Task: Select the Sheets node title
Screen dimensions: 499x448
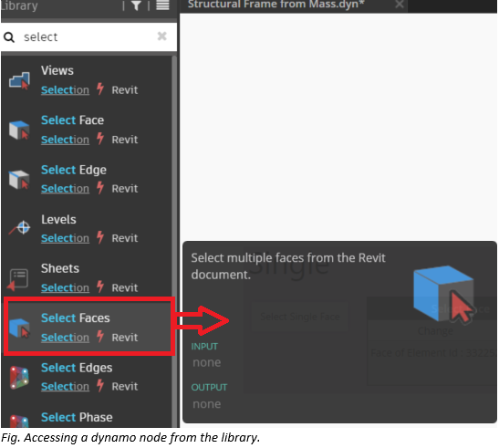Action: (x=60, y=268)
